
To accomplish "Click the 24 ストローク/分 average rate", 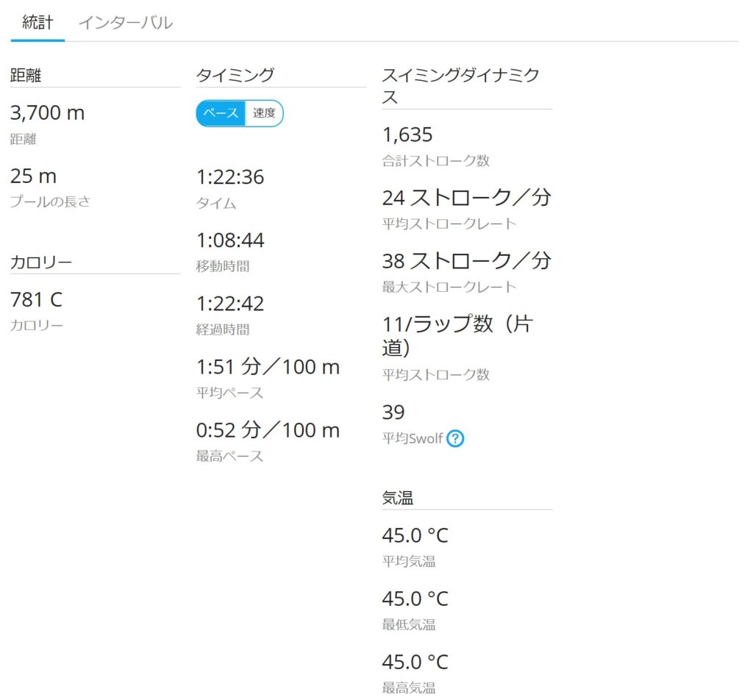I will (x=466, y=198).
